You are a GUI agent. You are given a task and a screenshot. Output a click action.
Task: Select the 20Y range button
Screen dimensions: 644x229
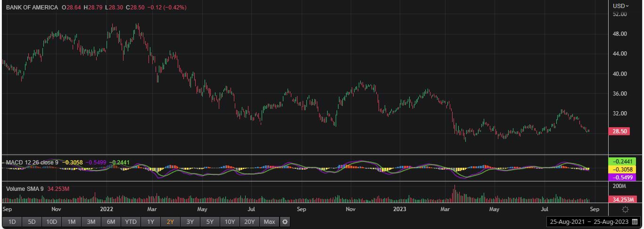point(250,221)
